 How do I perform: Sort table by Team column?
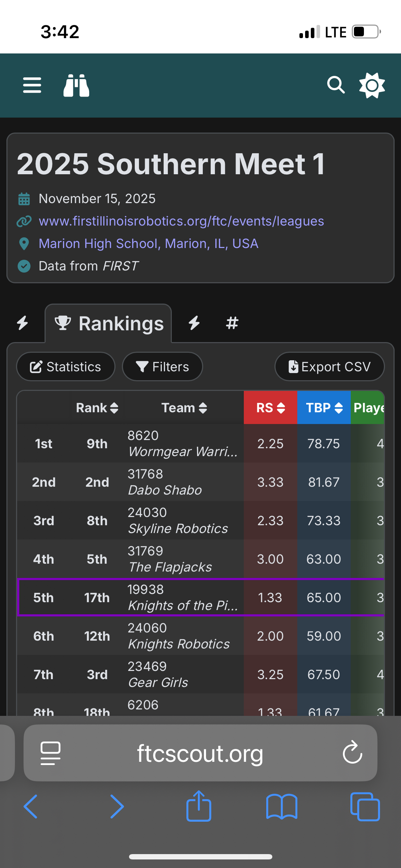point(184,408)
